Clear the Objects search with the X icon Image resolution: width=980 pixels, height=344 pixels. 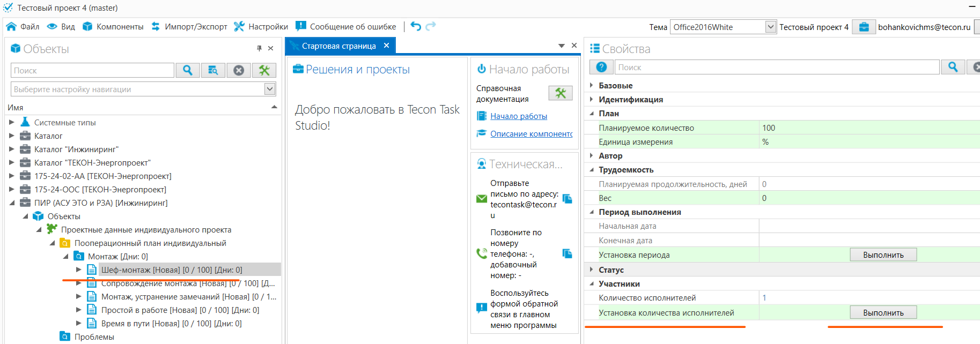[239, 70]
